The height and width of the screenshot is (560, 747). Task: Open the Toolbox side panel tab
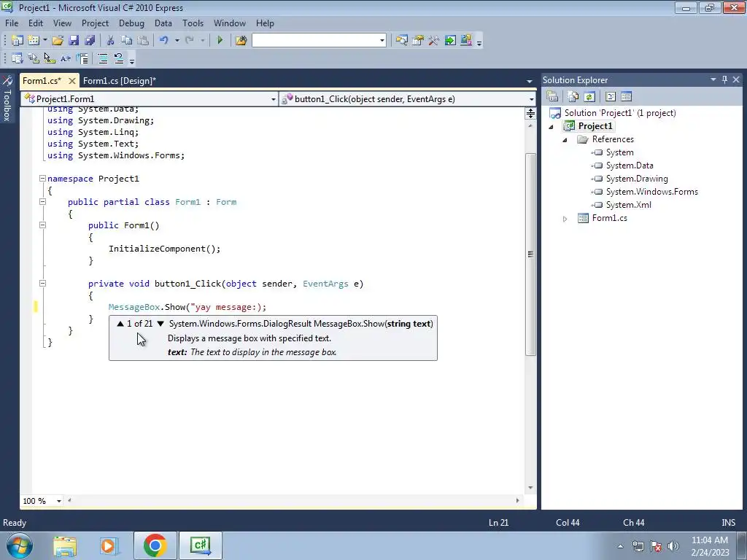[x=7, y=99]
